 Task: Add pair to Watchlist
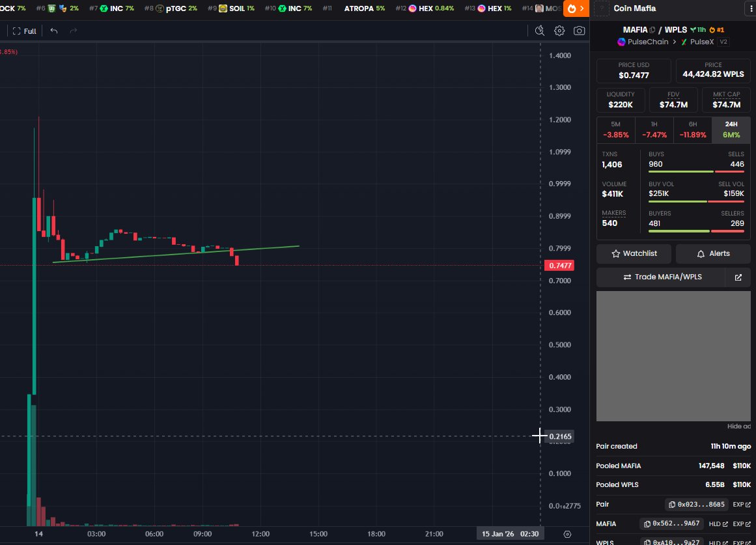pyautogui.click(x=634, y=254)
